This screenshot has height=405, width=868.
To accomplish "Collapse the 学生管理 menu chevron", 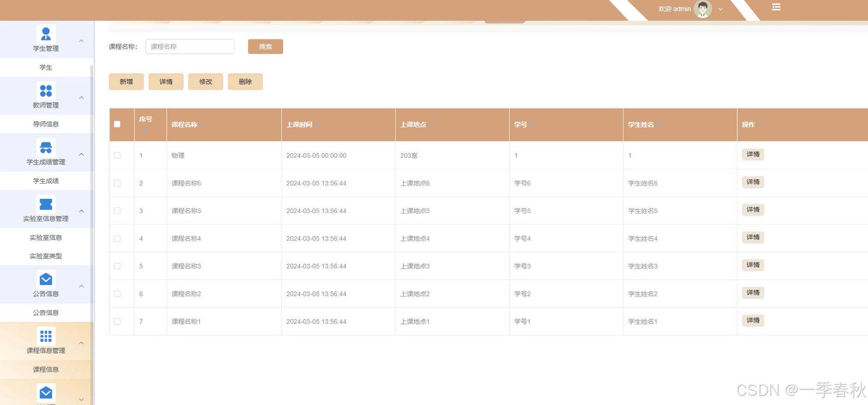I will 81,41.
